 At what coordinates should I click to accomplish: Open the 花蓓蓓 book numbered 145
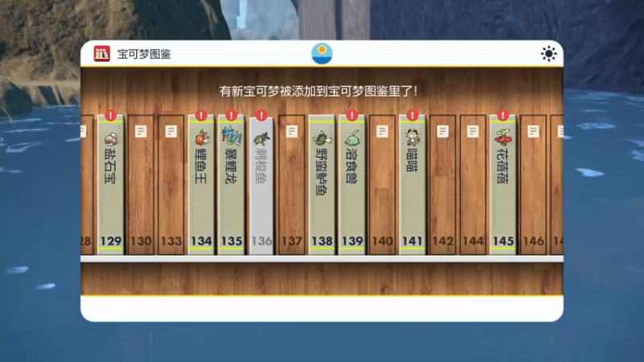click(503, 185)
